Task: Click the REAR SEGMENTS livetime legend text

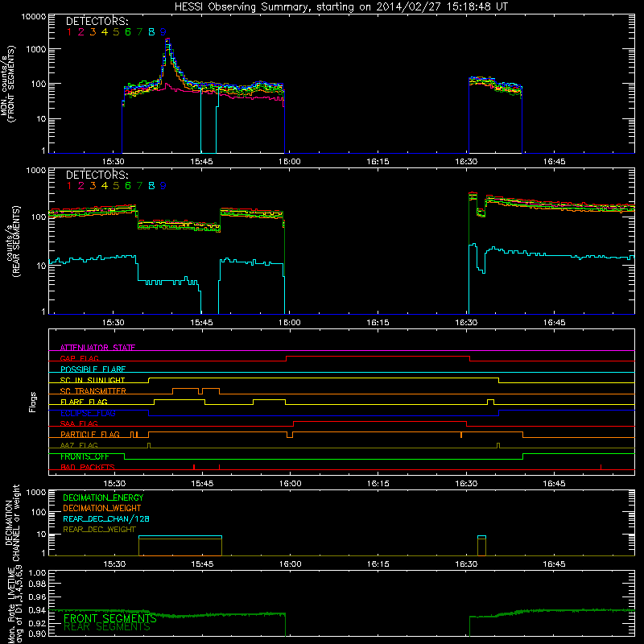Action: (107, 627)
